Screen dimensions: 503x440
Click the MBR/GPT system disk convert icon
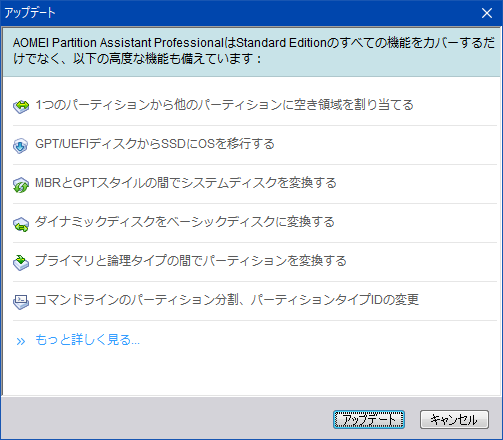(21, 185)
